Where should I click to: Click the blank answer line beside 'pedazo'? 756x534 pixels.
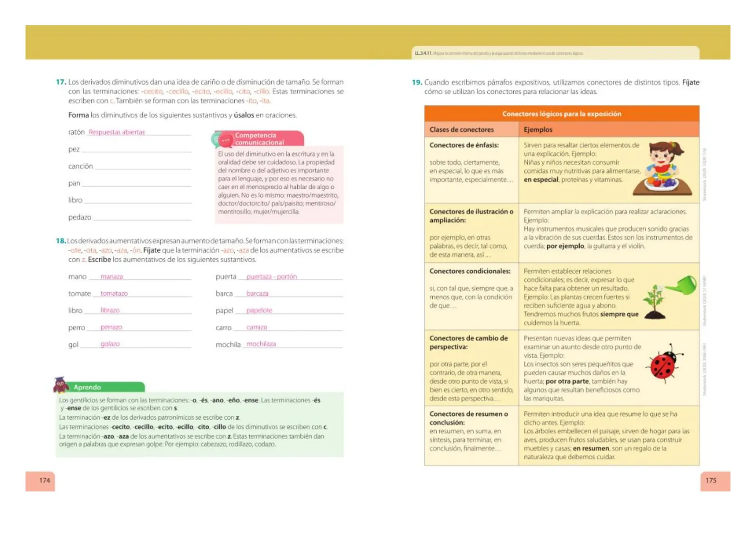coord(143,218)
